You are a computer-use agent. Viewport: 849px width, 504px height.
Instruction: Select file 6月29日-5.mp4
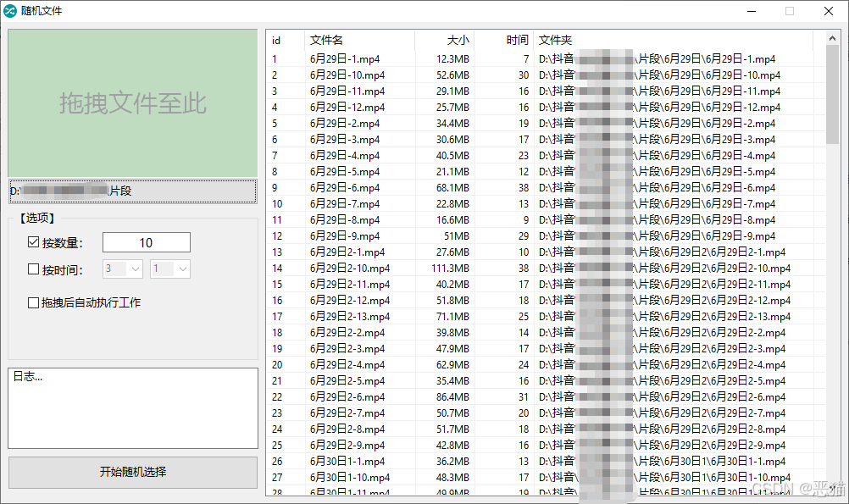[x=345, y=172]
